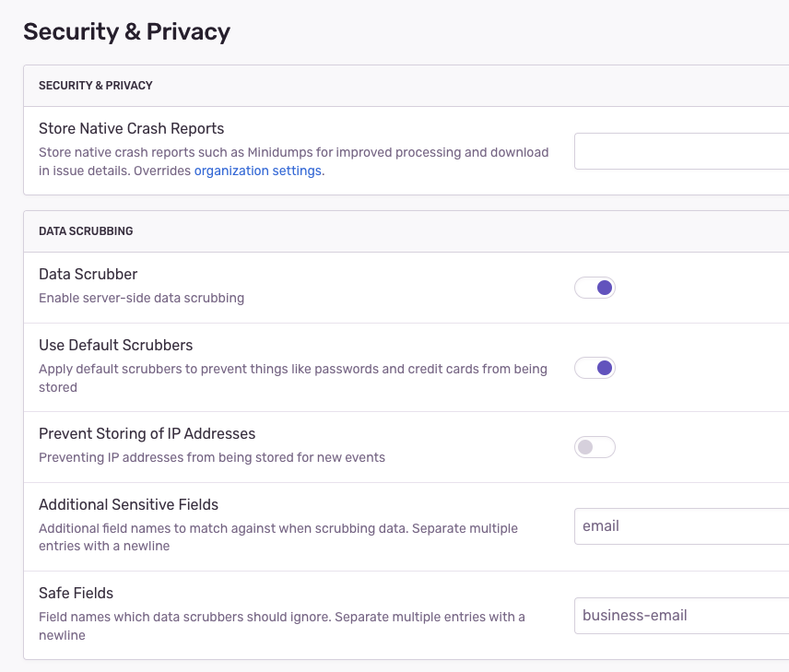Click the Additional Sensitive Fields input
Screen dimensions: 789x672
pyautogui.click(x=682, y=525)
